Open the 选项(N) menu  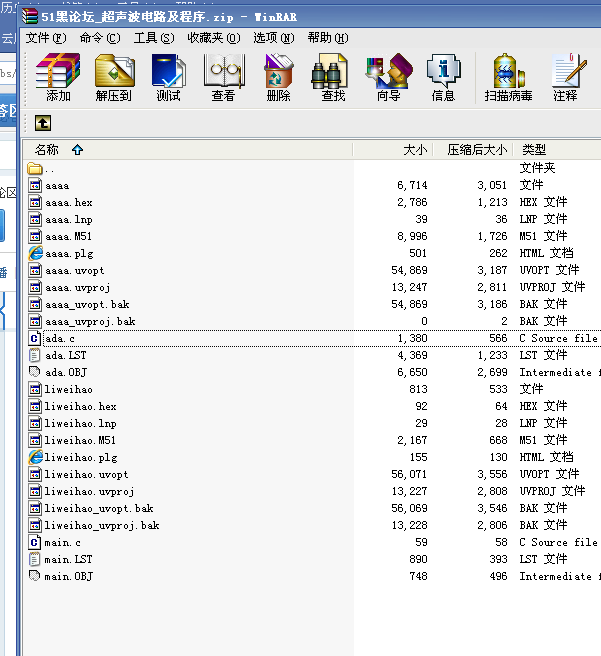pos(274,38)
